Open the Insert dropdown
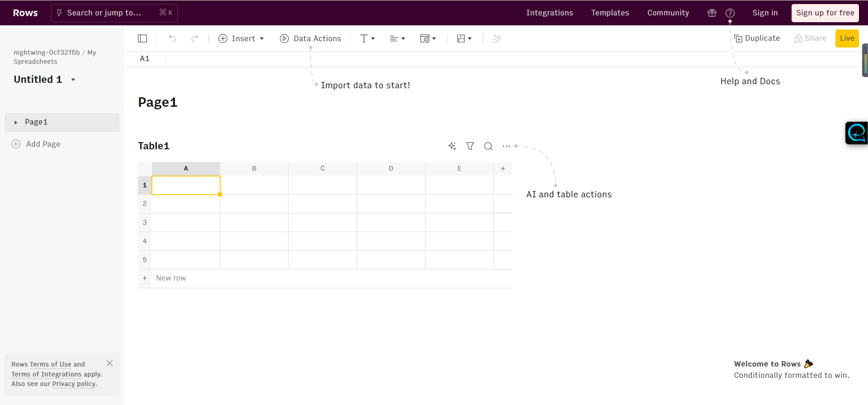Viewport: 868px width, 405px height. (241, 38)
